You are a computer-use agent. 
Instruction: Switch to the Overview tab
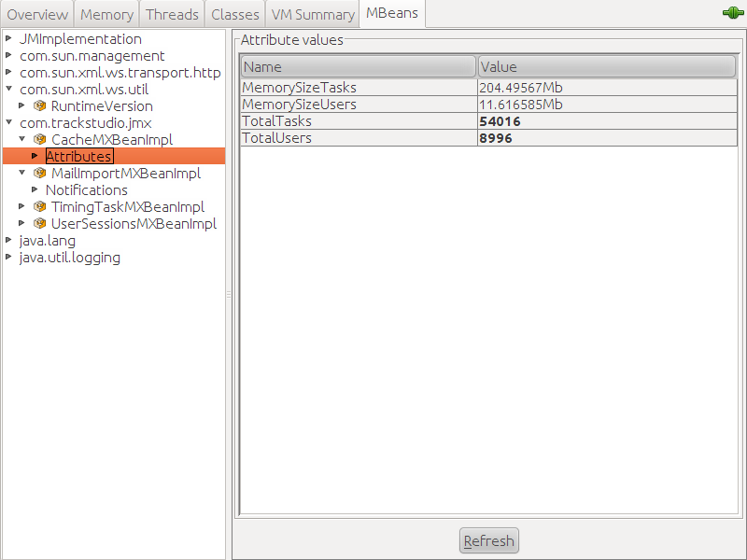(x=37, y=14)
